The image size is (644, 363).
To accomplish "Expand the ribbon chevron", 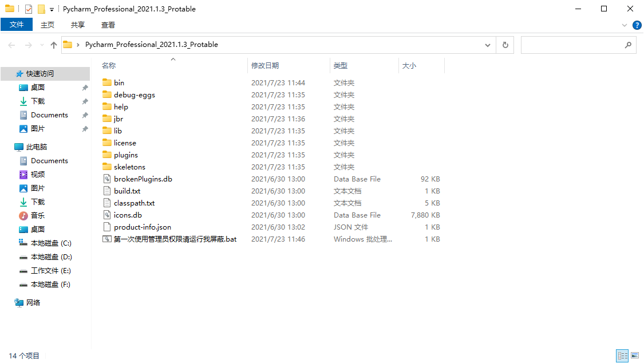I will (x=625, y=25).
